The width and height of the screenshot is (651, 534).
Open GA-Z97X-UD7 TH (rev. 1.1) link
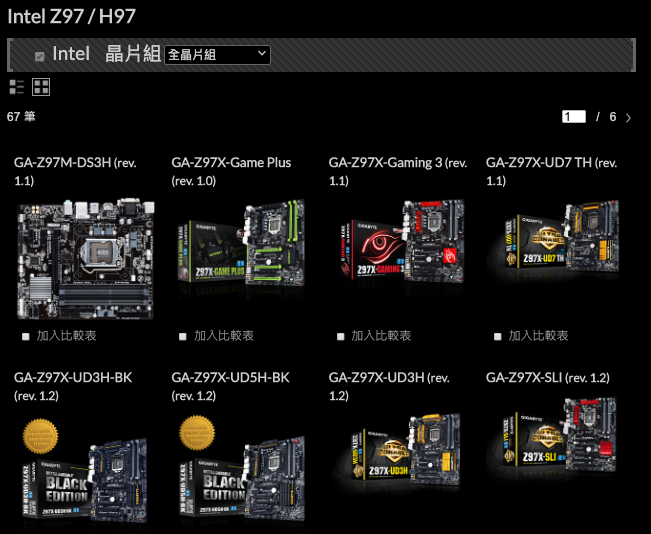tap(552, 171)
